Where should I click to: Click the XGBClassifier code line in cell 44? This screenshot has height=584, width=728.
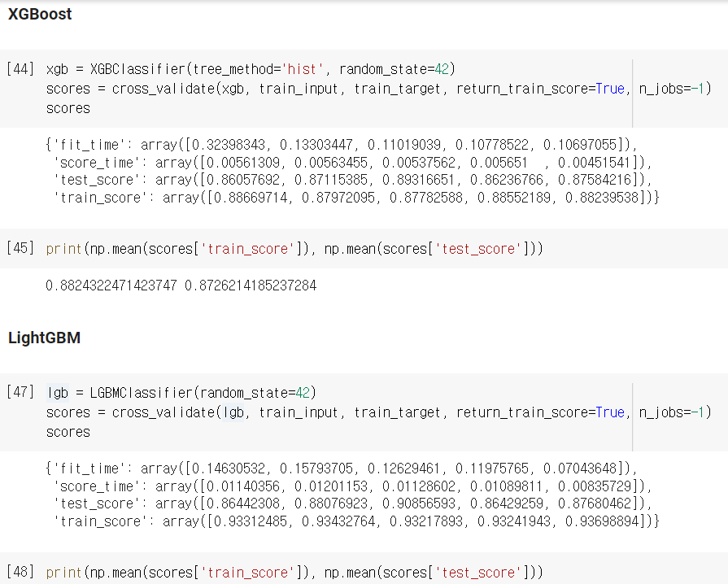(x=251, y=69)
